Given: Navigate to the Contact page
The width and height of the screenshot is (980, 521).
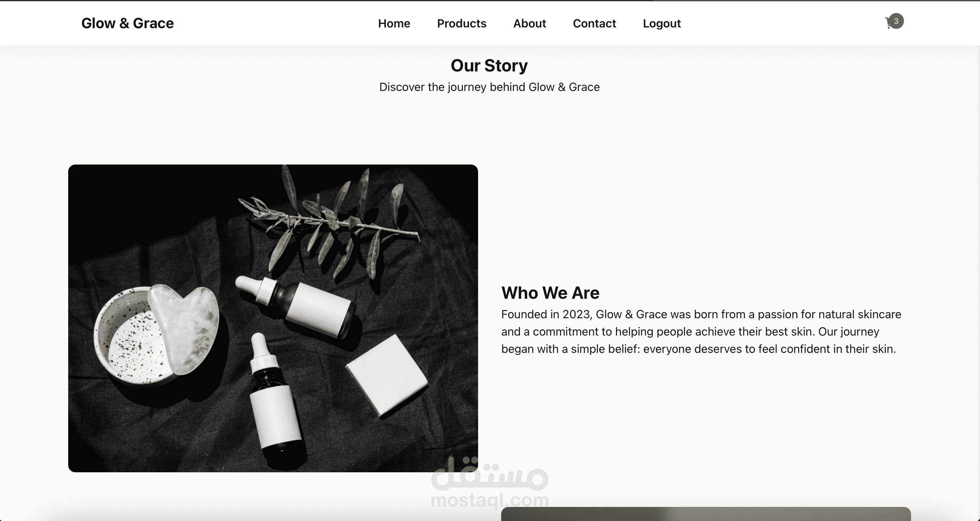Looking at the screenshot, I should pyautogui.click(x=594, y=23).
